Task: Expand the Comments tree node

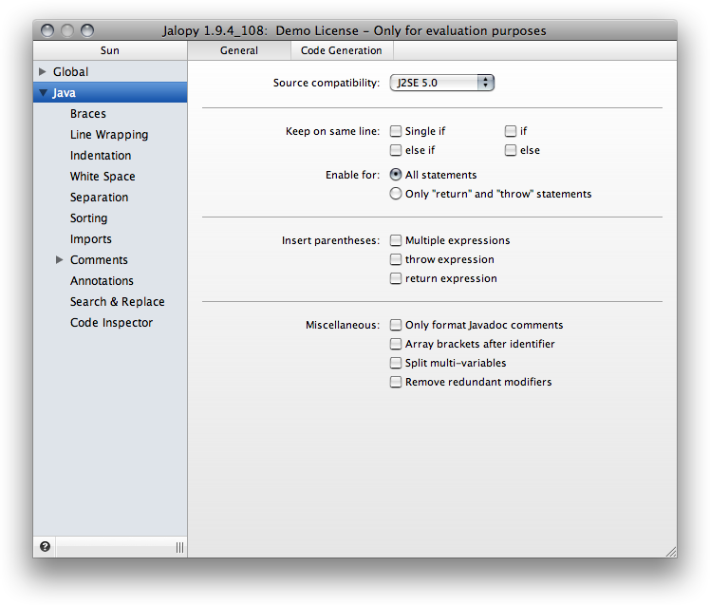Action: coord(59,259)
